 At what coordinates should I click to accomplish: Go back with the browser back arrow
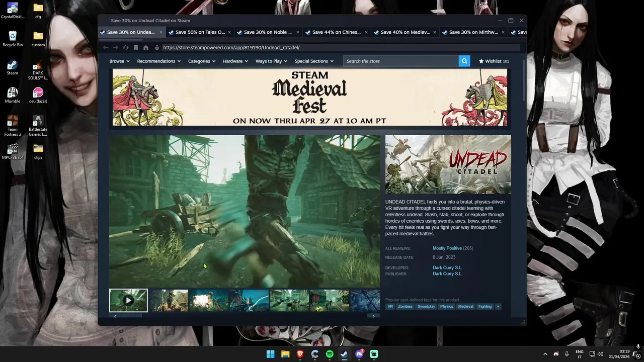click(106, 47)
